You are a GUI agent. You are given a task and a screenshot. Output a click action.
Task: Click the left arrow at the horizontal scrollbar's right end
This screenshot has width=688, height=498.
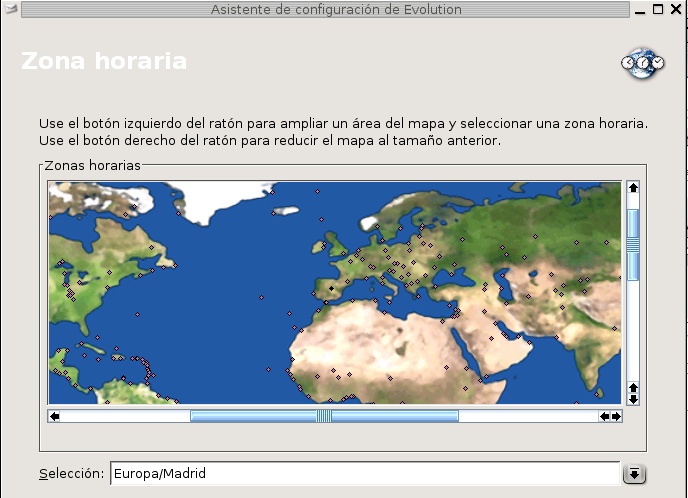click(604, 416)
